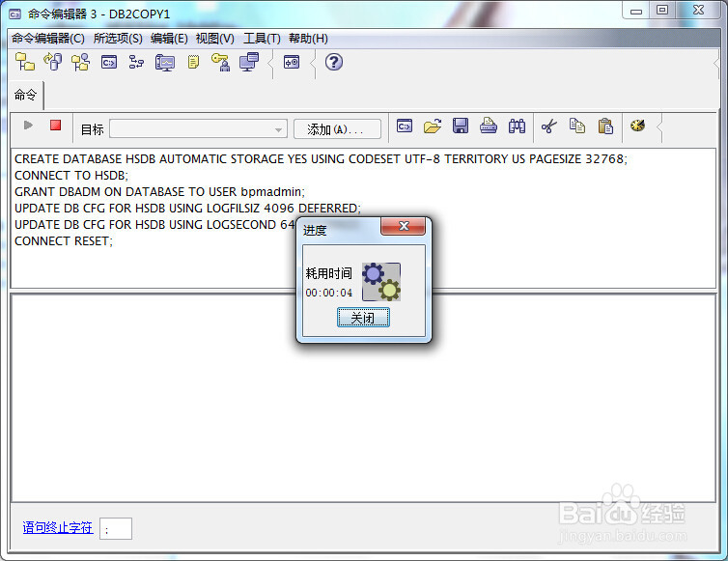Click the Copy icon
The width and height of the screenshot is (728, 561).
577,126
